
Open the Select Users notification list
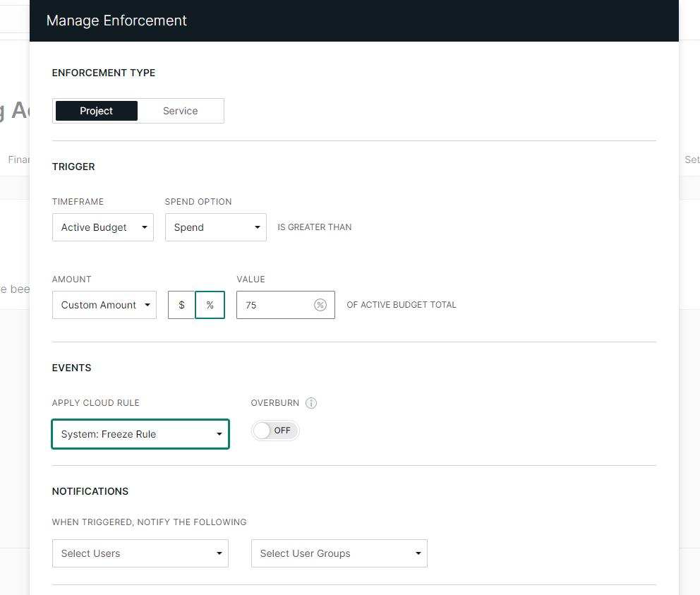point(140,553)
